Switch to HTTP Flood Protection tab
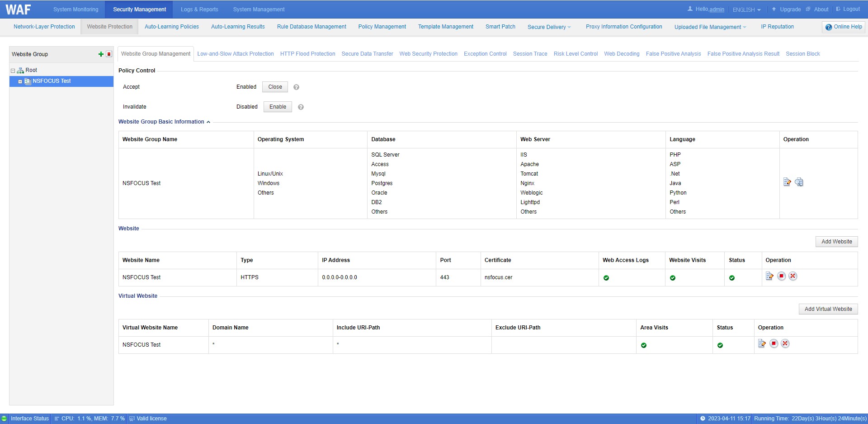The width and height of the screenshot is (868, 424). 307,54
